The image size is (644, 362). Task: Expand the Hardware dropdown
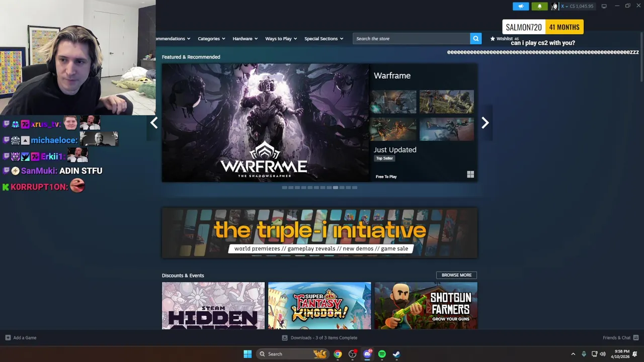[x=245, y=39]
